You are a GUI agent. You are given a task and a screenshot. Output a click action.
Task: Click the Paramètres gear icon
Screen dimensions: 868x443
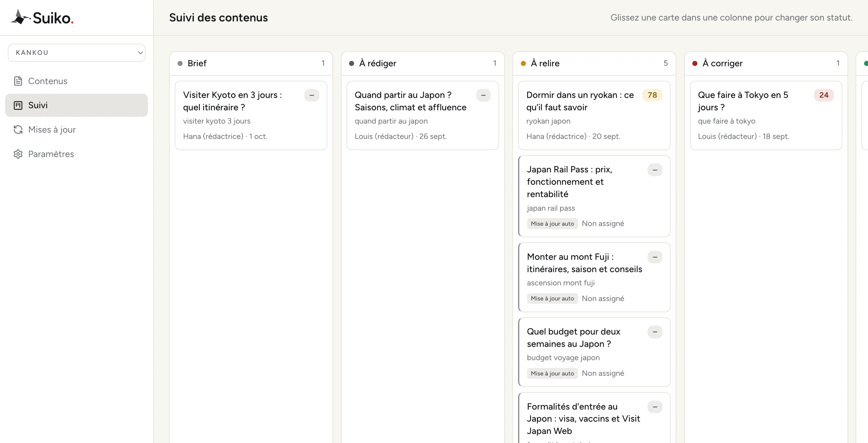click(x=18, y=154)
